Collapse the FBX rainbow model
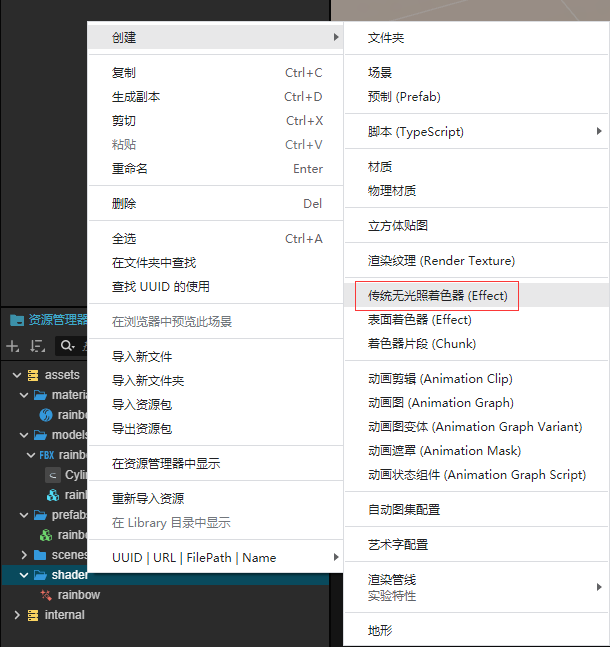Image resolution: width=610 pixels, height=647 pixels. (31, 455)
